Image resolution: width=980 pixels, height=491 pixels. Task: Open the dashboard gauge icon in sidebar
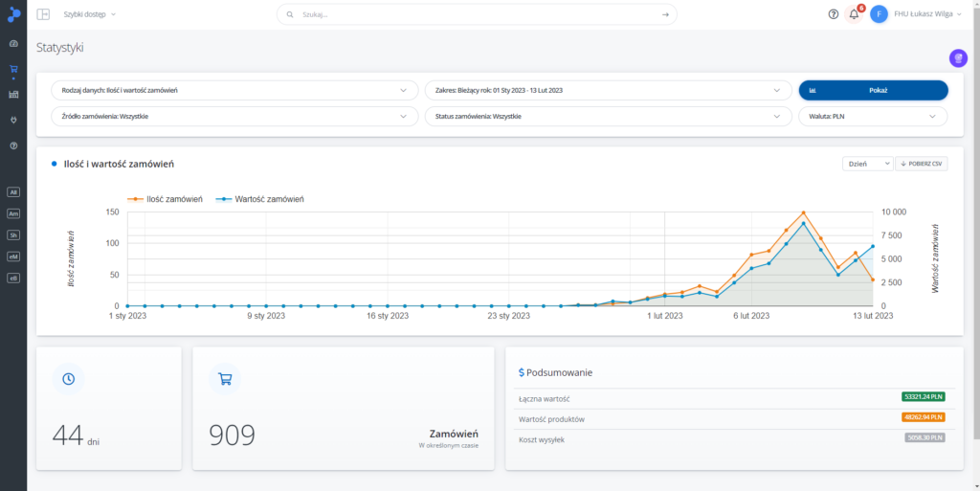point(13,43)
